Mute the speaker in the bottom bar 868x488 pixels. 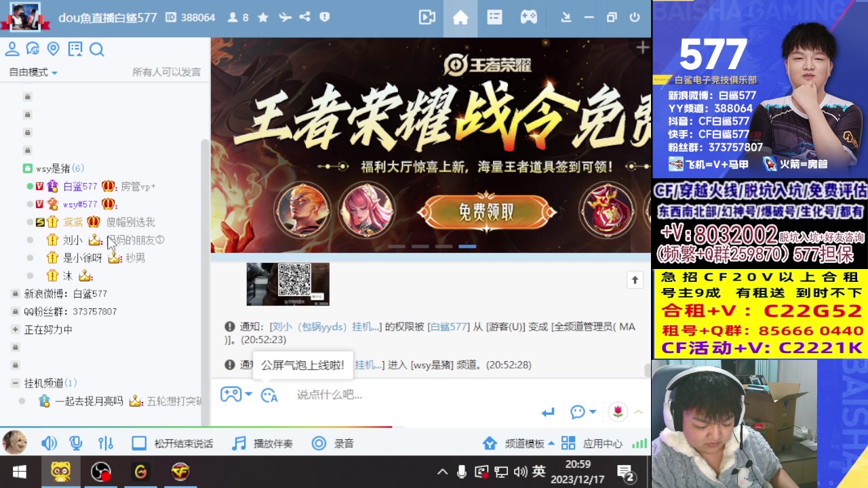pos(49,443)
